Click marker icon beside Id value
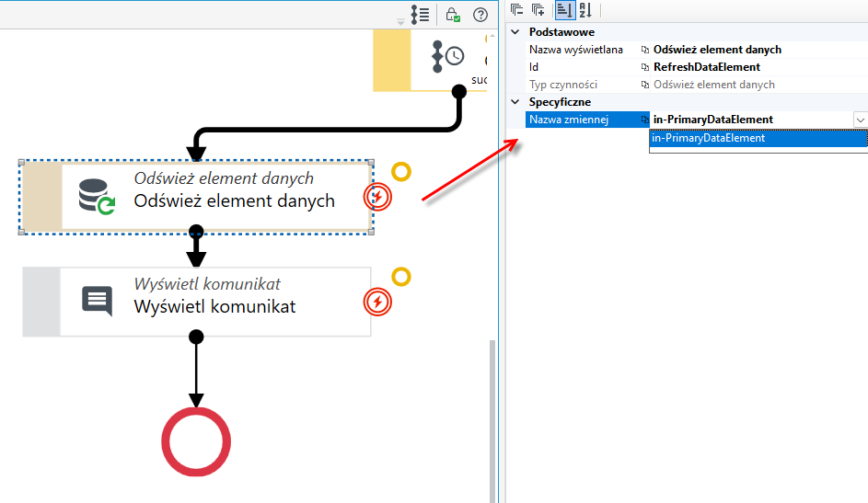 click(x=645, y=67)
